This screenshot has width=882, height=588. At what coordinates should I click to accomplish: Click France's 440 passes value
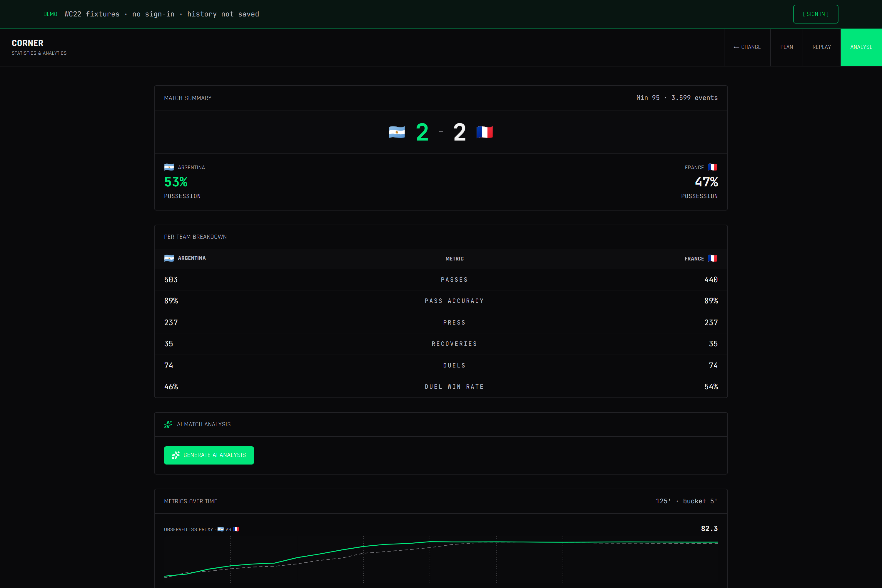click(711, 280)
